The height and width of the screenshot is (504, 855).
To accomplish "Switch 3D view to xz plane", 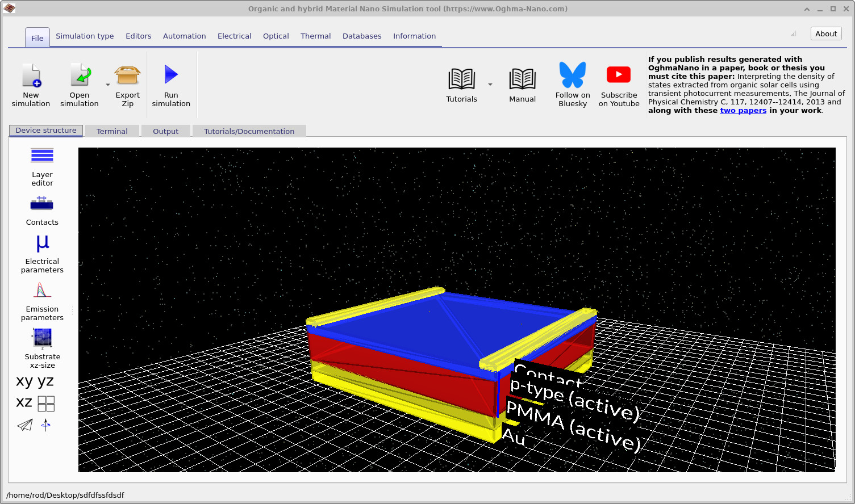I will tap(24, 402).
